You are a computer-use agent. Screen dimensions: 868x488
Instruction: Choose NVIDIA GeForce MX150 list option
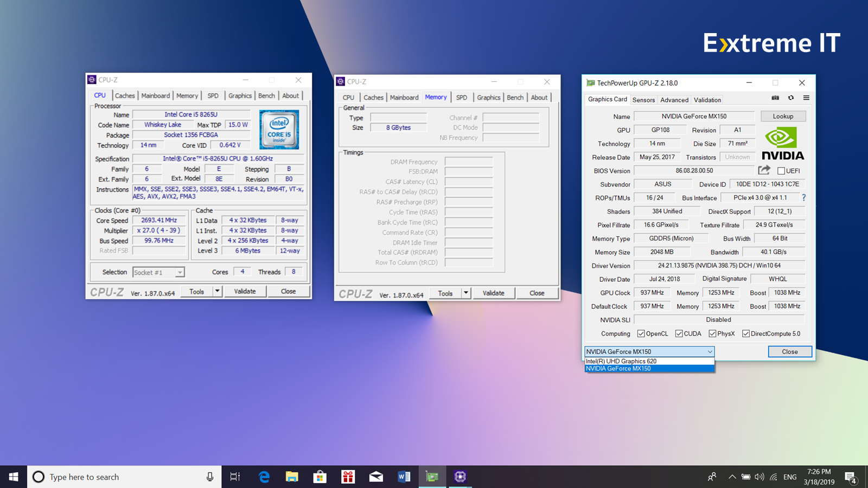click(649, 369)
